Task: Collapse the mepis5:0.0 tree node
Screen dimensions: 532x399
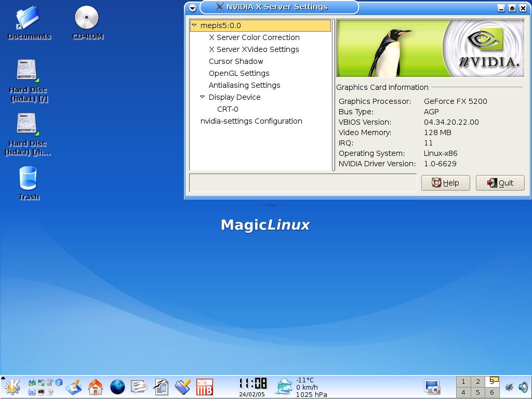Action: 194,25
